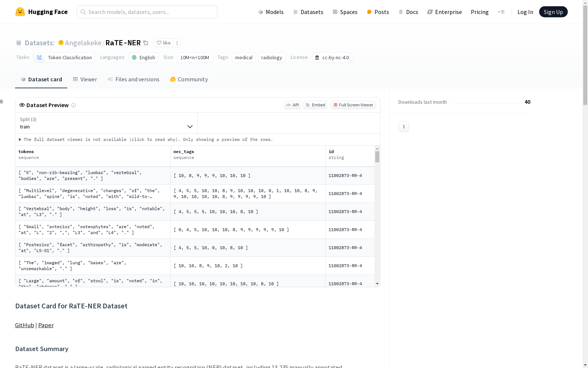The image size is (588, 368).
Task: Click the Angelakeke avatar icon
Action: tap(61, 43)
